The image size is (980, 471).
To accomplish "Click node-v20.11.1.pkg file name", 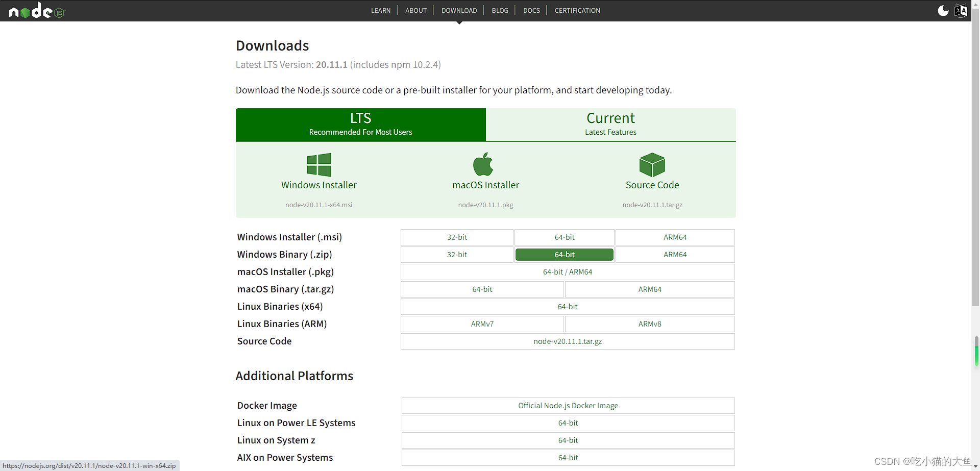I will tap(486, 205).
